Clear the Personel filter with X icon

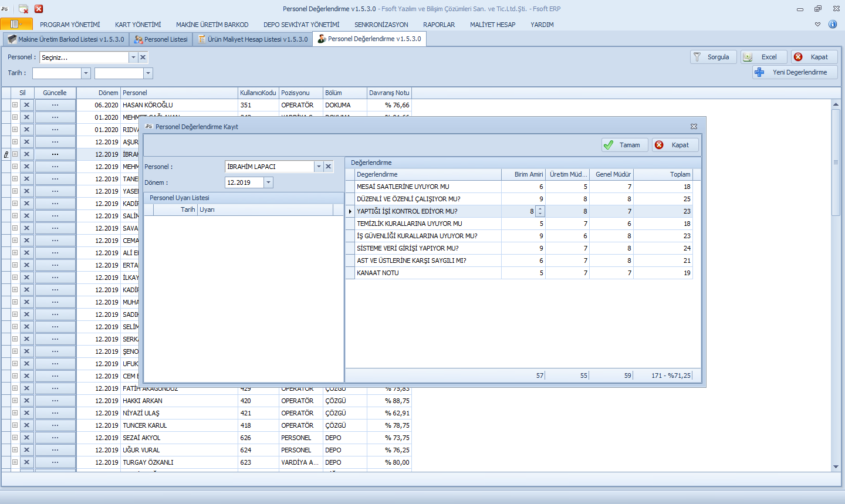point(143,57)
